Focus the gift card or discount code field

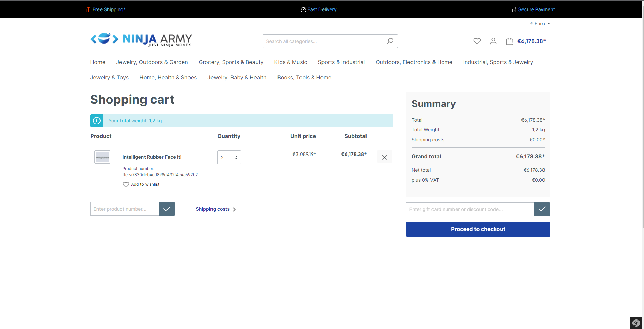pos(470,209)
